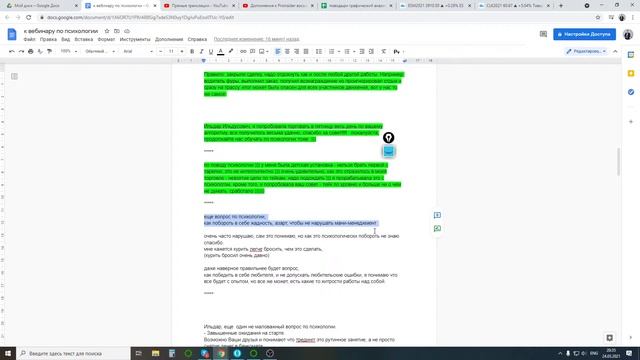Open Tasks in side panel
Viewport: 640px width, 360px height.
click(x=631, y=92)
